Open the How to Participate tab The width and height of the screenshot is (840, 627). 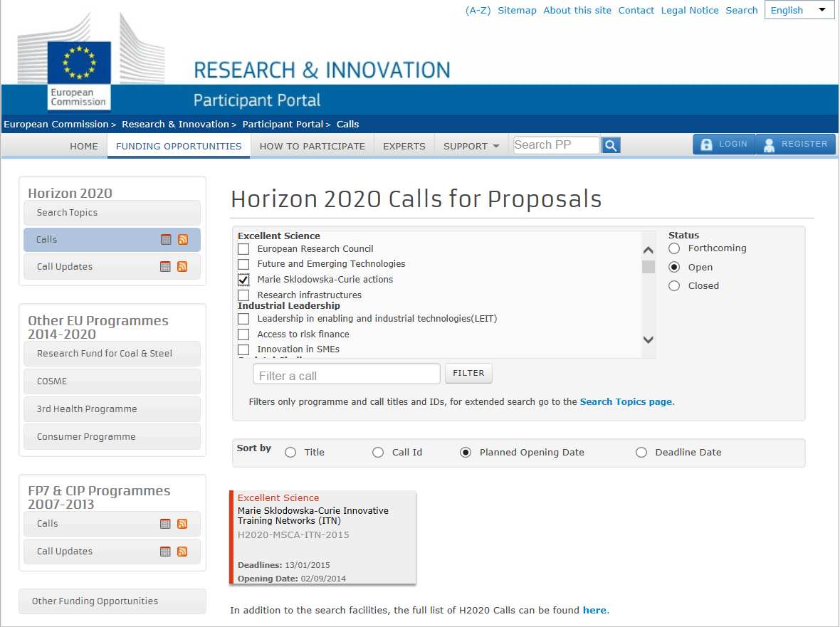(x=313, y=146)
